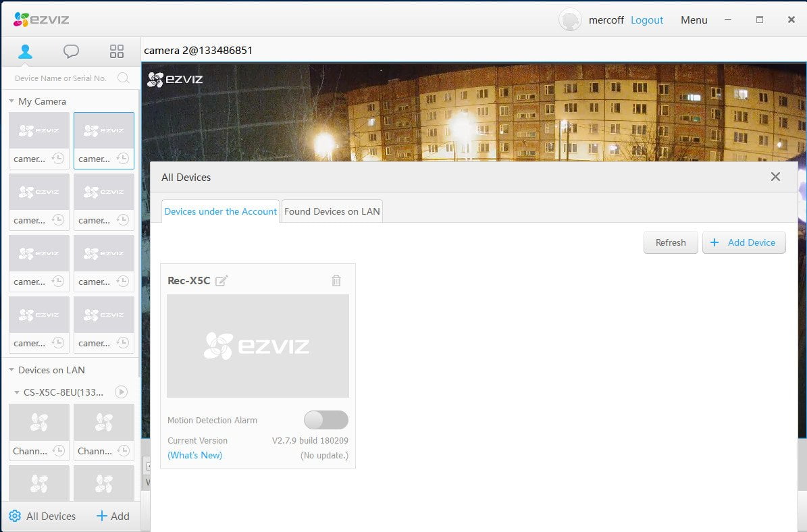807x532 pixels.
Task: Click the Logout link
Action: (x=647, y=20)
